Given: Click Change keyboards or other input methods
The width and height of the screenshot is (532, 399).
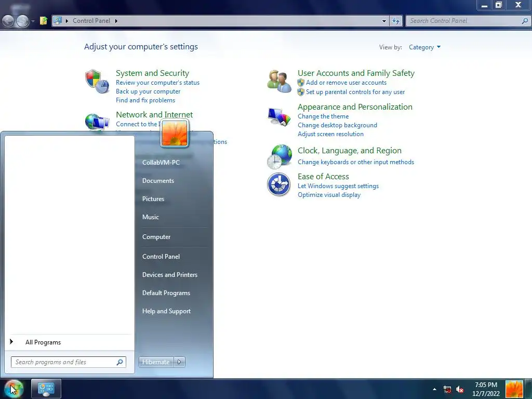Looking at the screenshot, I should [355, 162].
